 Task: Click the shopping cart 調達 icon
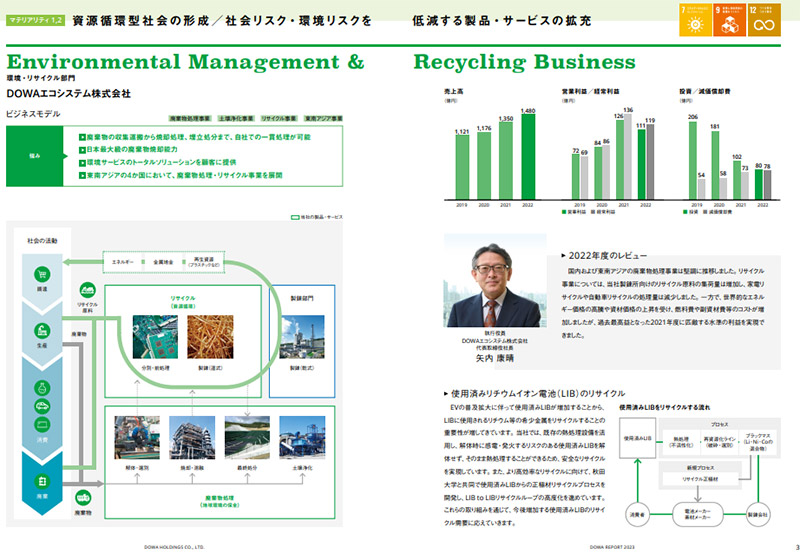click(42, 274)
